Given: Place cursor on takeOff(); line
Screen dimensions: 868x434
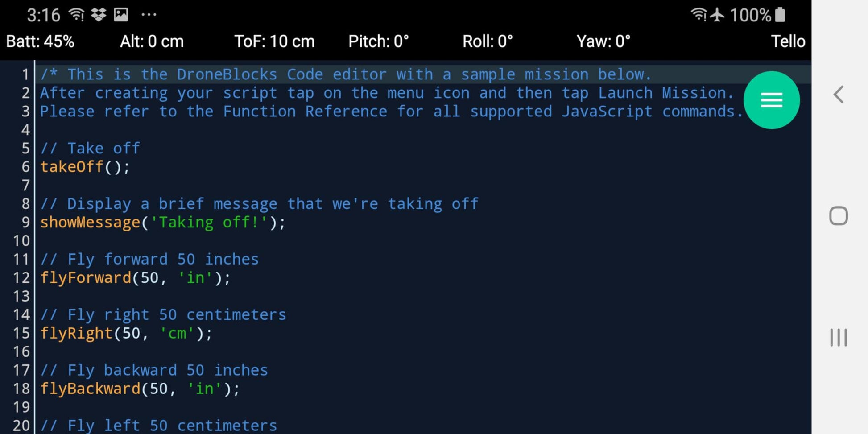Looking at the screenshot, I should pos(85,167).
